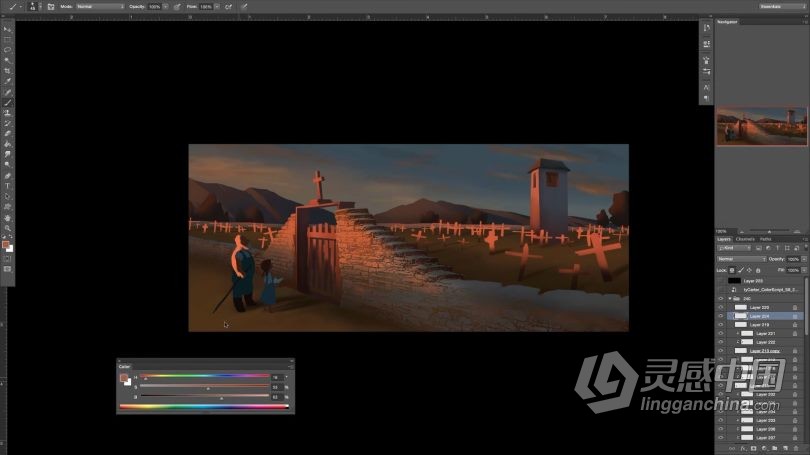Select the Color panel tab
The height and width of the screenshot is (455, 810).
(x=124, y=367)
